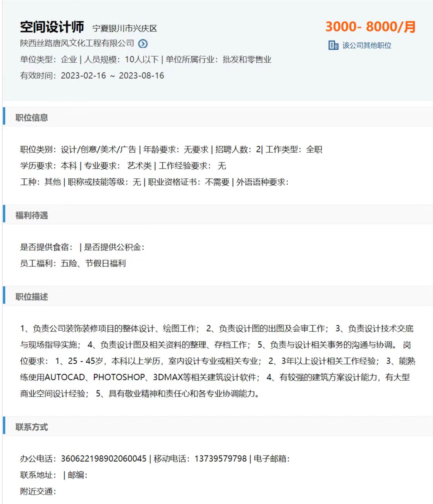Click the mobile number 13739579798
433x504 pixels.
(220, 459)
